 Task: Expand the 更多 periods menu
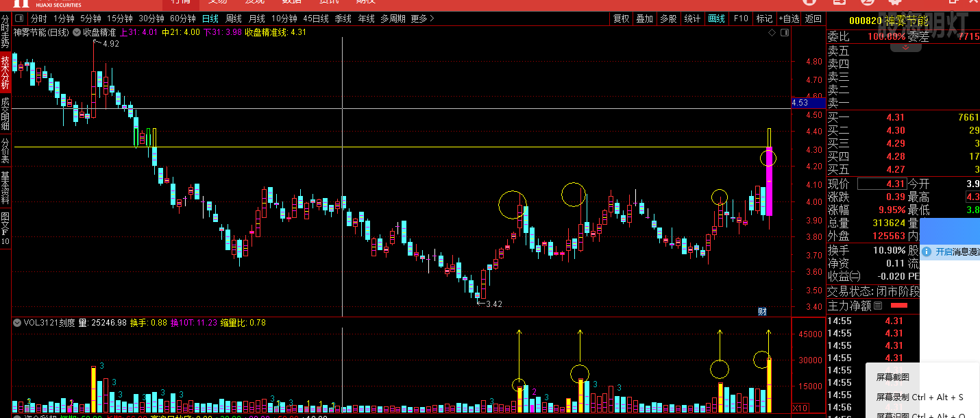(422, 19)
